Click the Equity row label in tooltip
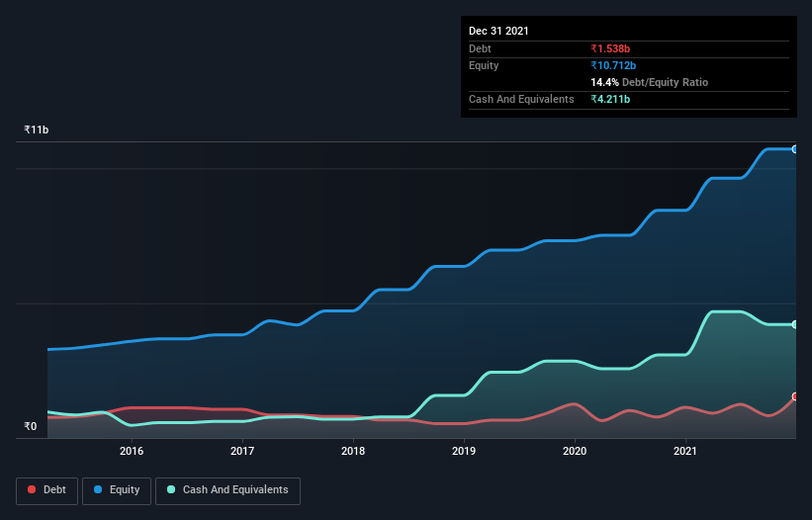 click(484, 65)
